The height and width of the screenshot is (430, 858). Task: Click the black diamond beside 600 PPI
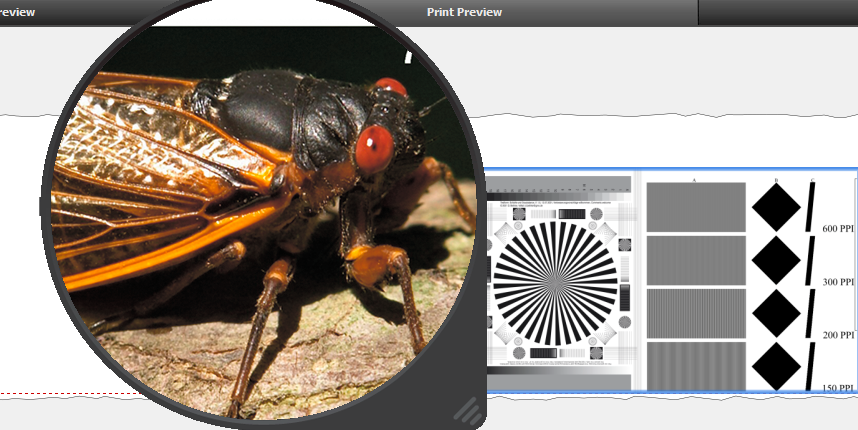coord(776,207)
